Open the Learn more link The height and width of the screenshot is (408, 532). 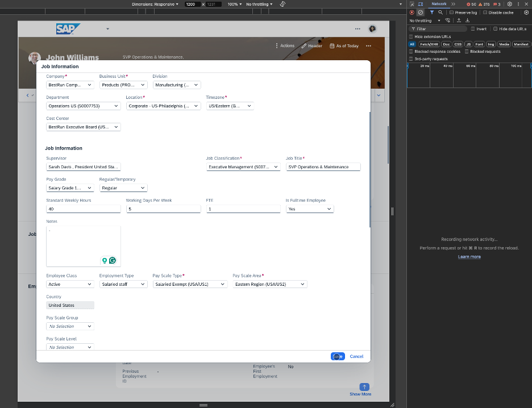[469, 257]
